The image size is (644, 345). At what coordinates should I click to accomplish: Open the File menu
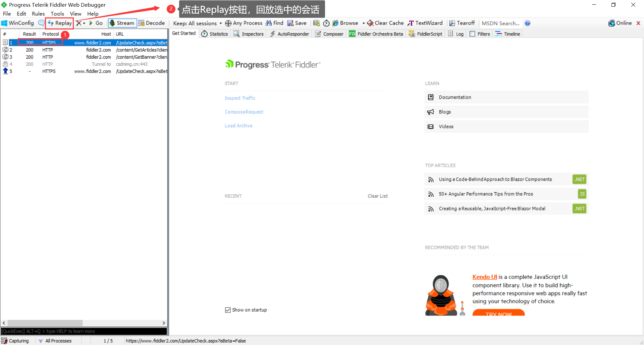pyautogui.click(x=7, y=14)
